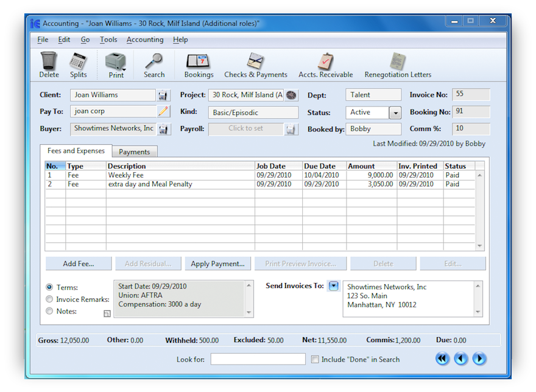Click the Payroll Click to set field
This screenshot has width=536, height=392.
point(246,129)
